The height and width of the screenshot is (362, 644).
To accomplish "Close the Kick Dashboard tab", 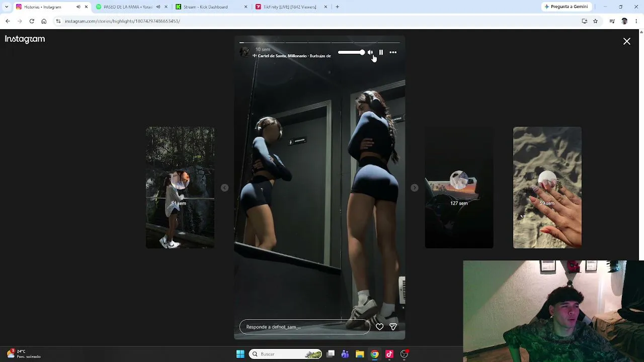I will click(246, 7).
